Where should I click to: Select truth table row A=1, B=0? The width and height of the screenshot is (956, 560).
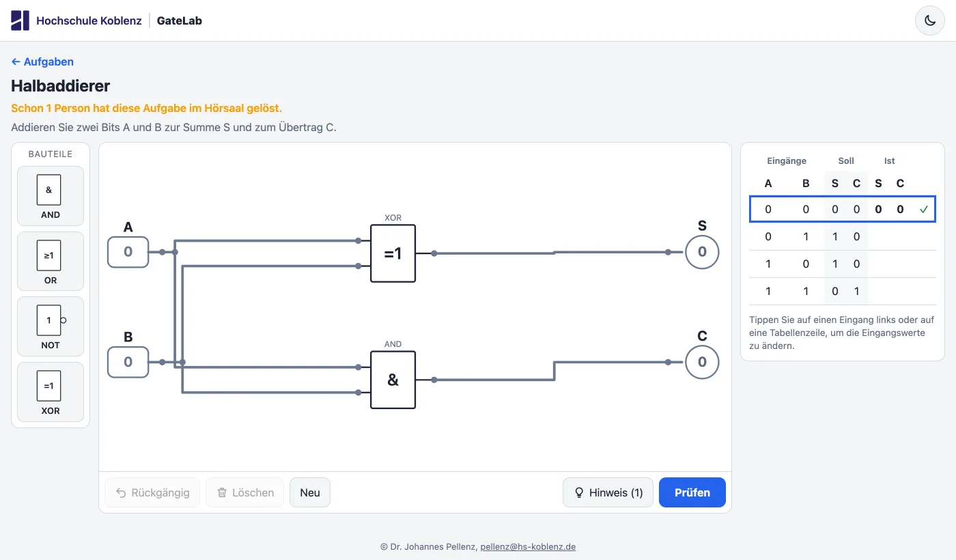[x=843, y=264]
